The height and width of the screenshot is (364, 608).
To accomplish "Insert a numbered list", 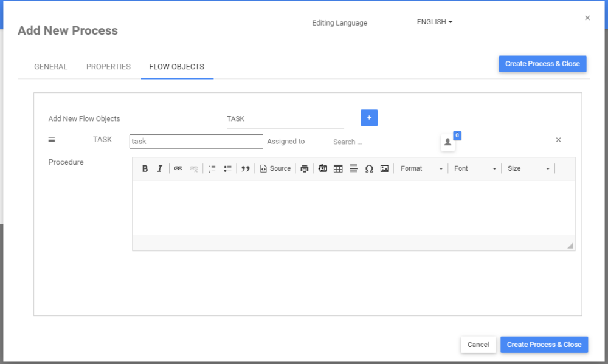I will pyautogui.click(x=212, y=169).
